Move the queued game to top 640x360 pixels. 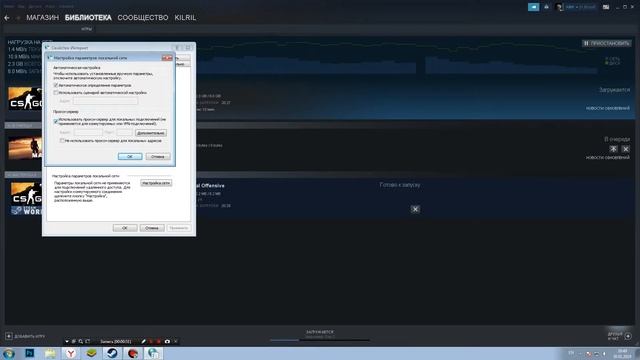(x=613, y=149)
